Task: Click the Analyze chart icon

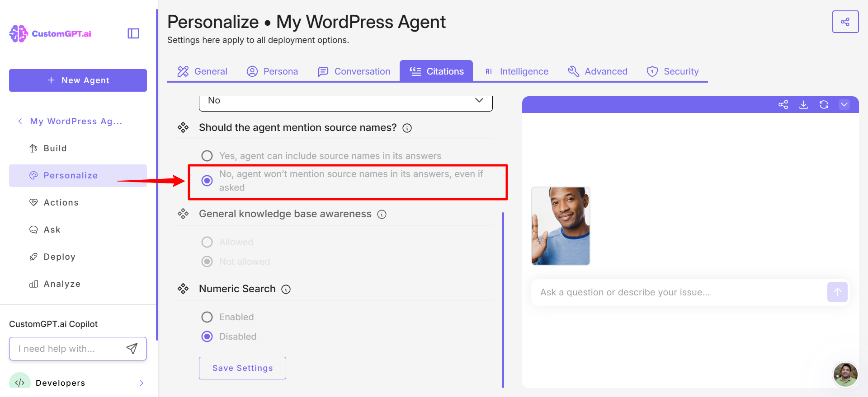Action: pyautogui.click(x=33, y=284)
